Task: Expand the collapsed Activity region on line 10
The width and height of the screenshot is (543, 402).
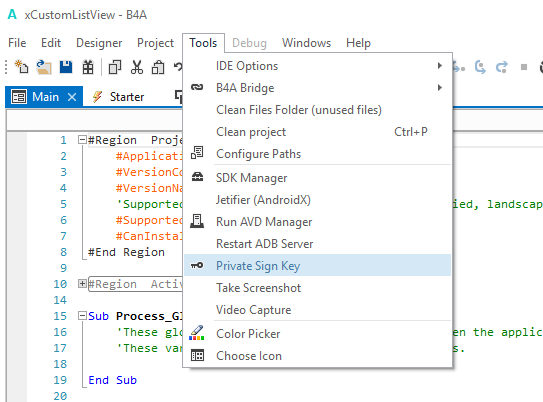Action: (82, 284)
